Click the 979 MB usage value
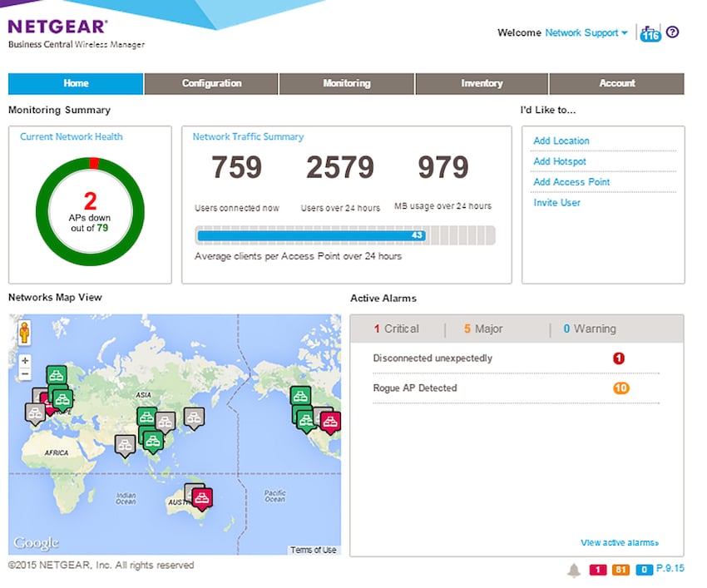 coord(443,167)
